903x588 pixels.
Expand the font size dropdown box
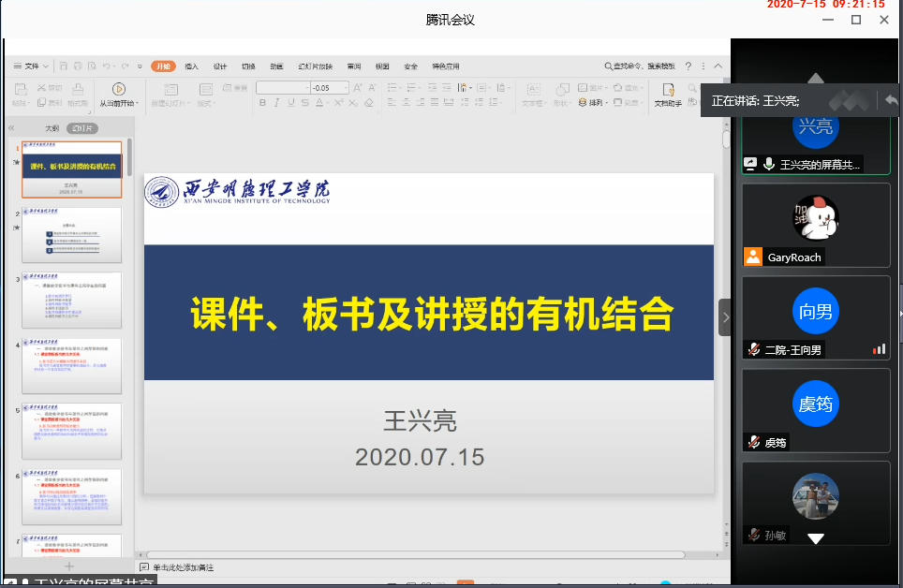pyautogui.click(x=343, y=87)
